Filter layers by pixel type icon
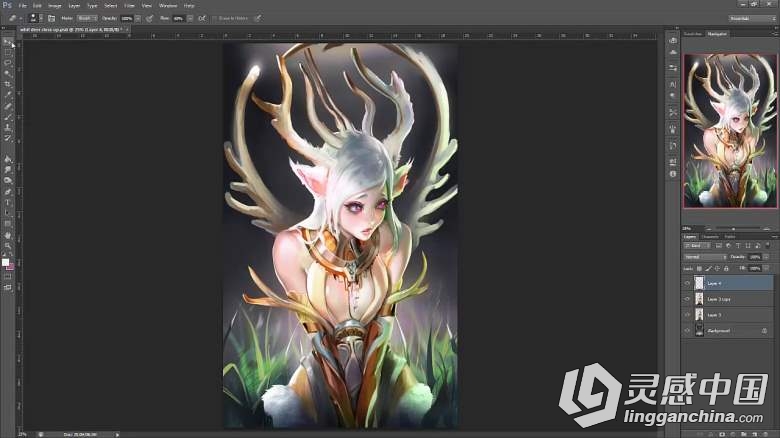Screen dimensions: 780x438 coord(719,246)
